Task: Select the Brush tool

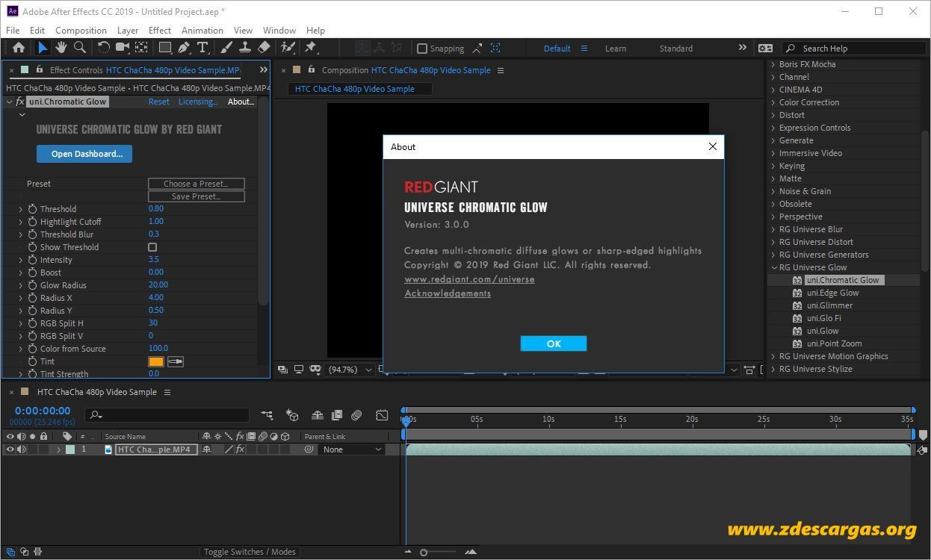Action: [x=226, y=48]
